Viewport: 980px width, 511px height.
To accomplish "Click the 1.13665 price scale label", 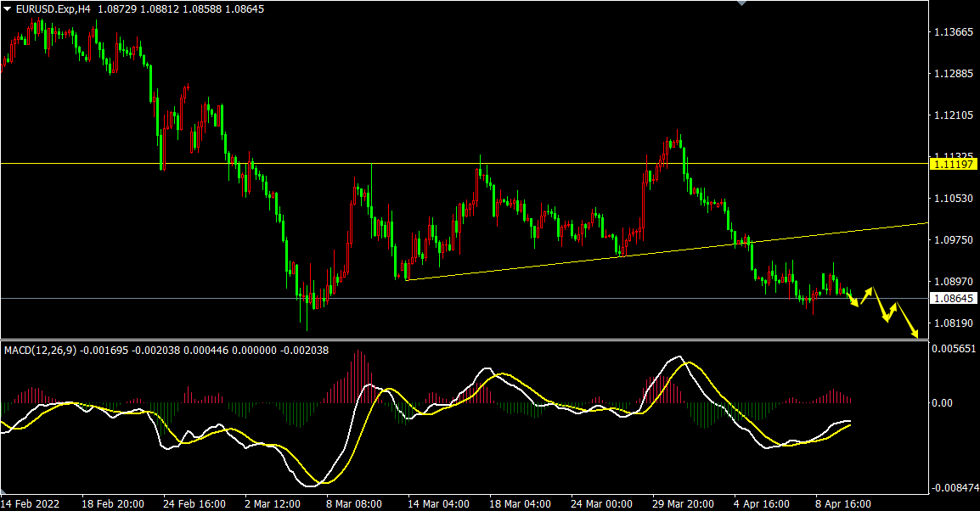I will coord(953,33).
